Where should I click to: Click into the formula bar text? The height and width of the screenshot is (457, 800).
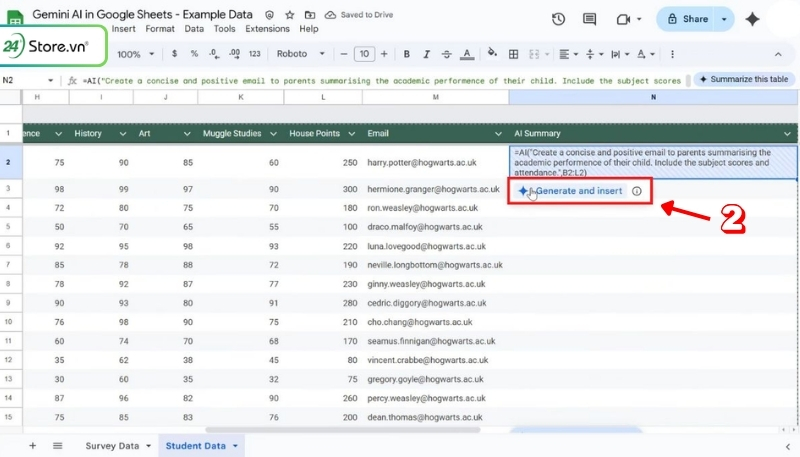pyautogui.click(x=381, y=81)
